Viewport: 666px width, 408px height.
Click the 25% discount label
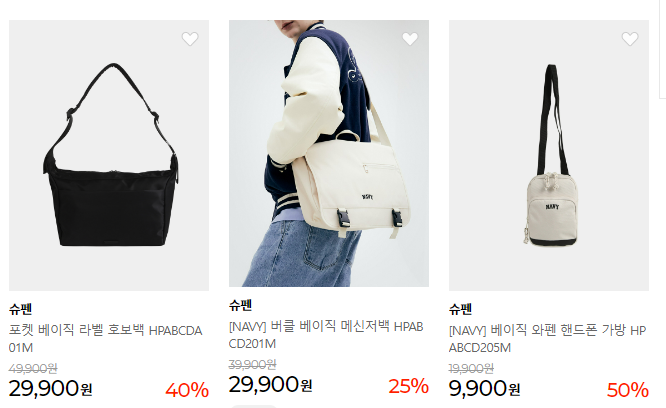coord(408,386)
